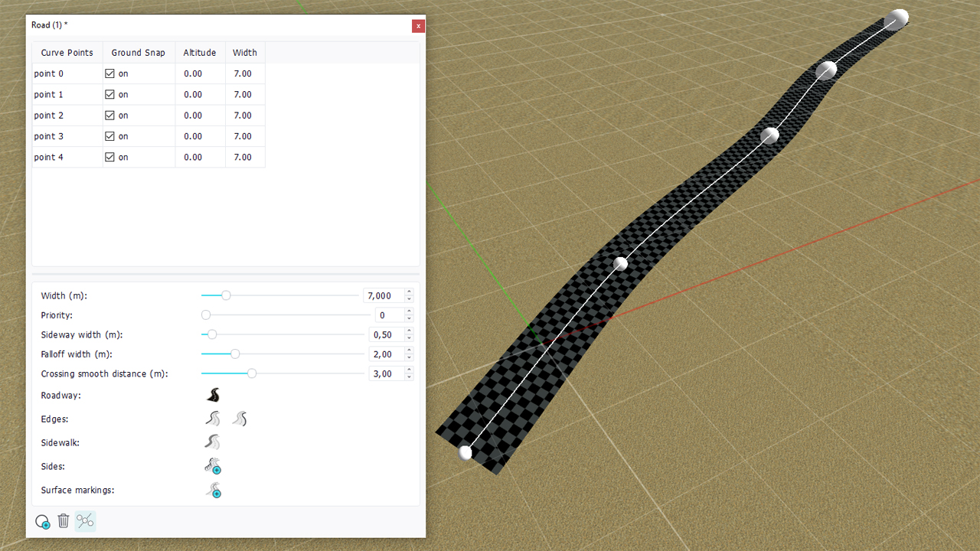Click the Roadway material icon
The image size is (980, 551).
pyautogui.click(x=213, y=396)
